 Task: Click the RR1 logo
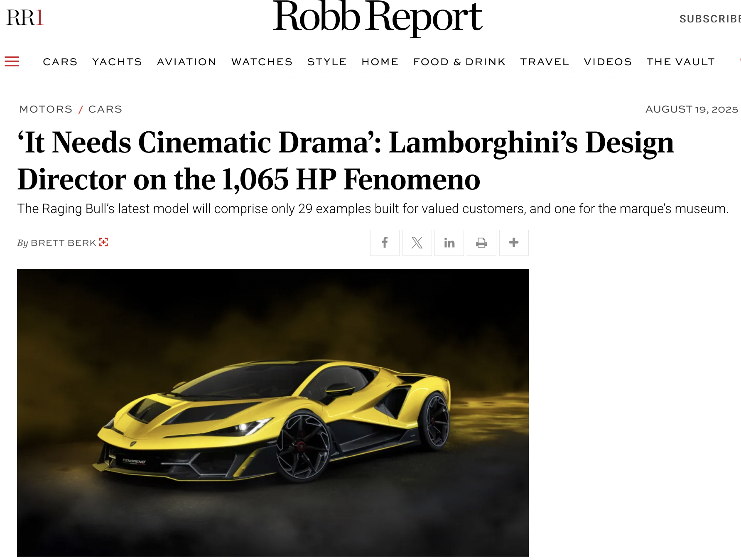[x=25, y=18]
